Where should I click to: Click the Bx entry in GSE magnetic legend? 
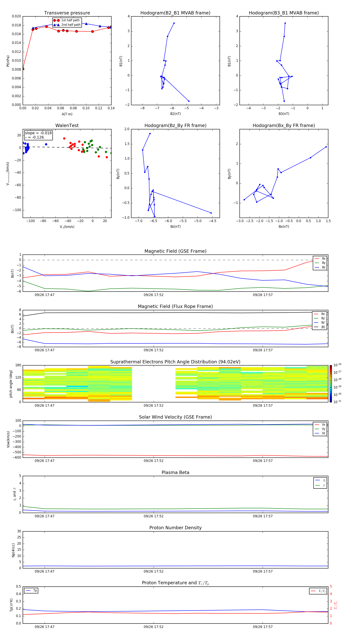[x=320, y=259]
